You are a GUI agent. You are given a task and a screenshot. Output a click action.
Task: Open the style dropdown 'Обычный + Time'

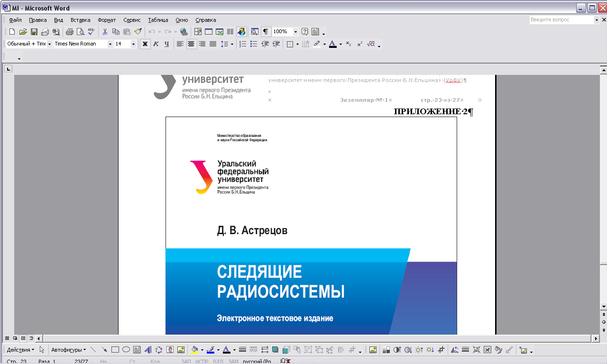pos(49,44)
